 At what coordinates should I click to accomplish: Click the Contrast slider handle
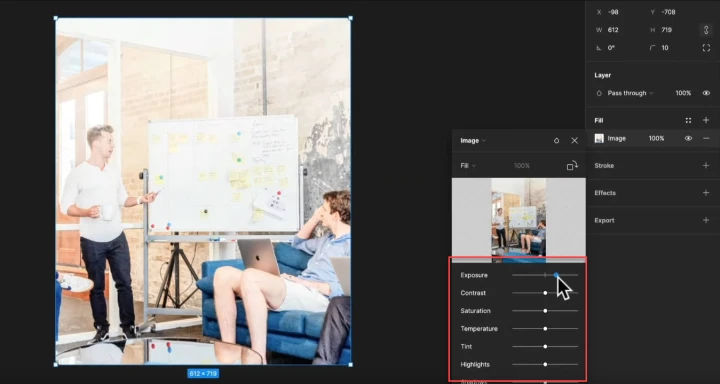click(x=545, y=293)
